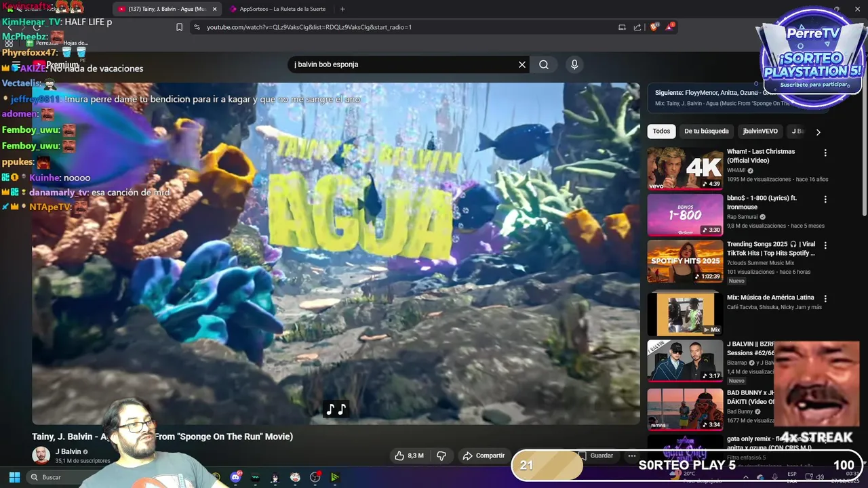This screenshot has width=868, height=488.
Task: Show more filter chips with right arrow
Action: 818,132
